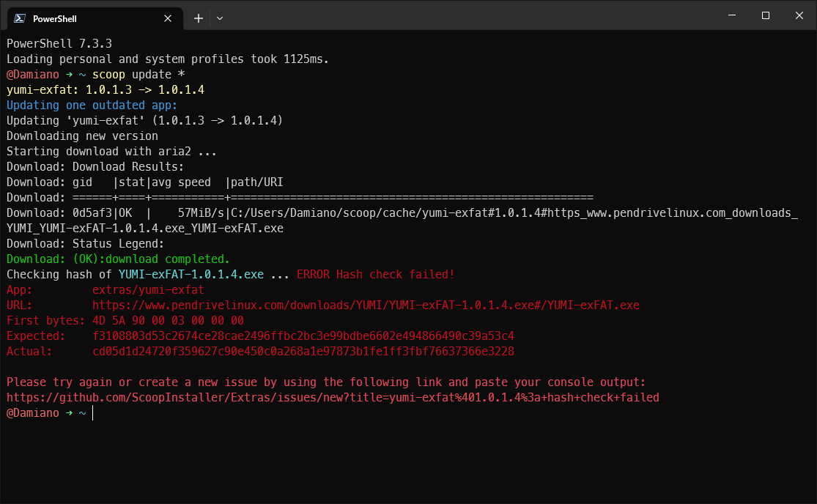
Task: Click 'extras/yumi-exfat' app value
Action: point(148,289)
